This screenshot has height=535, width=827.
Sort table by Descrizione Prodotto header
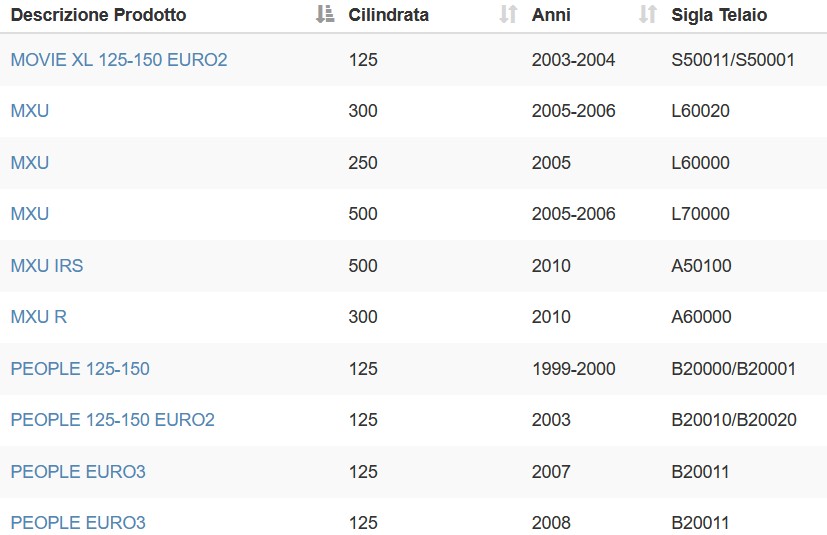coord(99,15)
